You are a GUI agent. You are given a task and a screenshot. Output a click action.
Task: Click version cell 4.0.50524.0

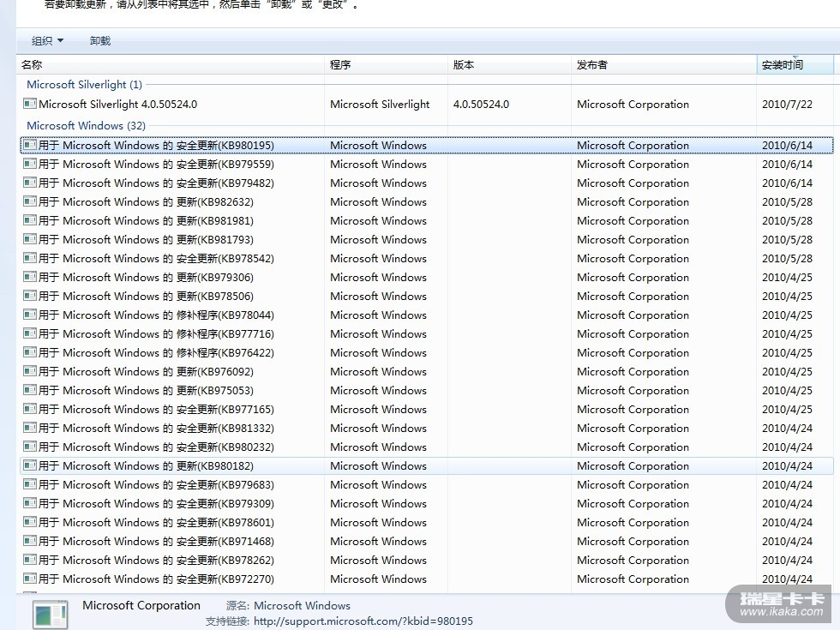tap(481, 104)
